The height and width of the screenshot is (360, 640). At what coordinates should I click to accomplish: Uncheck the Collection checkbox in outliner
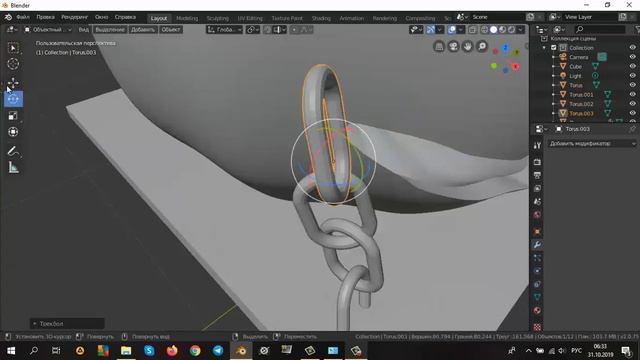pyautogui.click(x=554, y=48)
